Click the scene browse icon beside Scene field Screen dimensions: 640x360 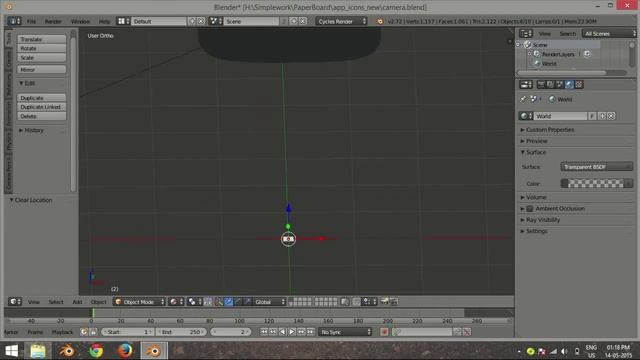215,21
